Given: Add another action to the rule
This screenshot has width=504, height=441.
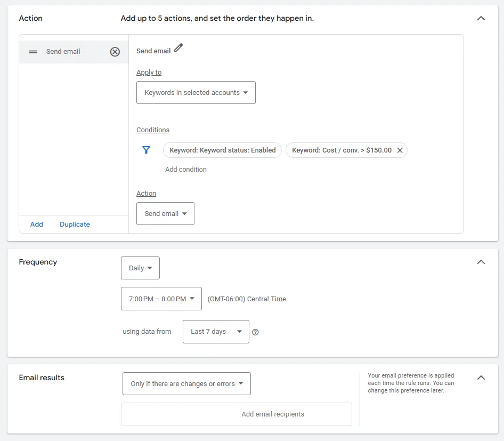Looking at the screenshot, I should 36,224.
